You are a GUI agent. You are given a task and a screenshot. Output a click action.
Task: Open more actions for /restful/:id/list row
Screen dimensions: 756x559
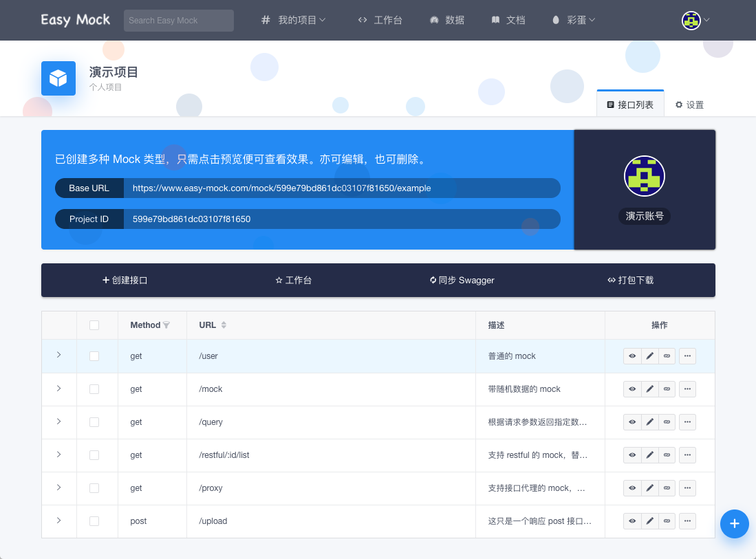(x=687, y=455)
